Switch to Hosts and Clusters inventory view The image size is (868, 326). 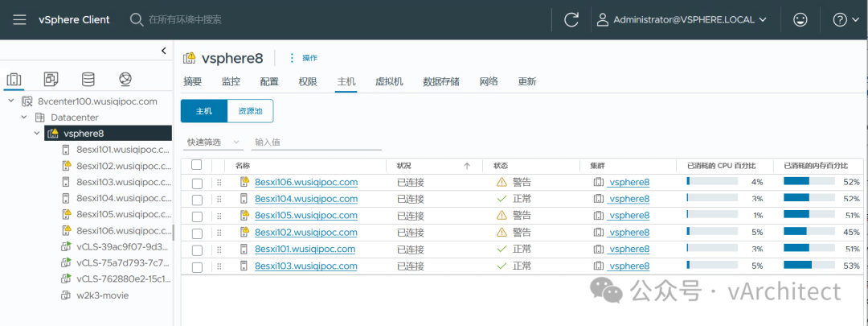point(14,79)
